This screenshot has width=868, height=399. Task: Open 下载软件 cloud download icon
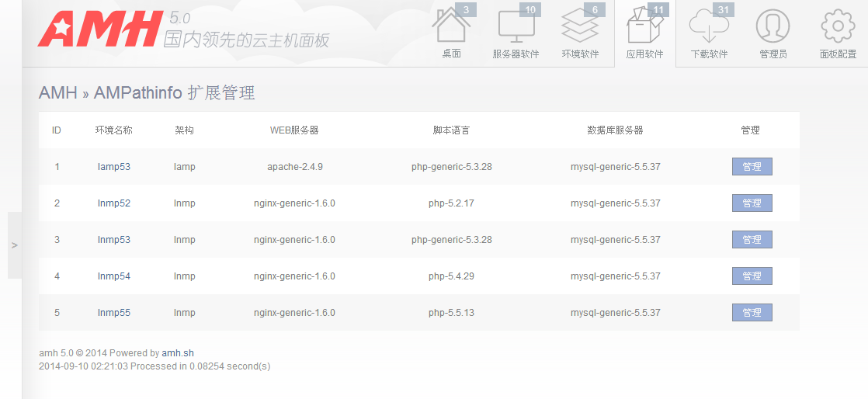709,27
